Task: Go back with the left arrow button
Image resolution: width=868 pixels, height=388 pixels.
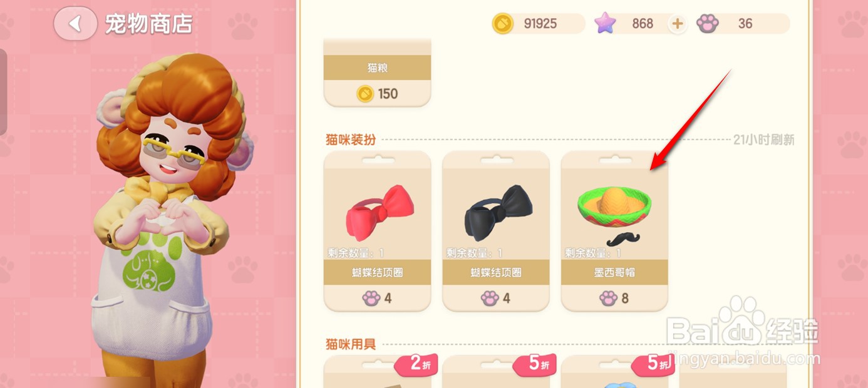Action: pyautogui.click(x=75, y=24)
